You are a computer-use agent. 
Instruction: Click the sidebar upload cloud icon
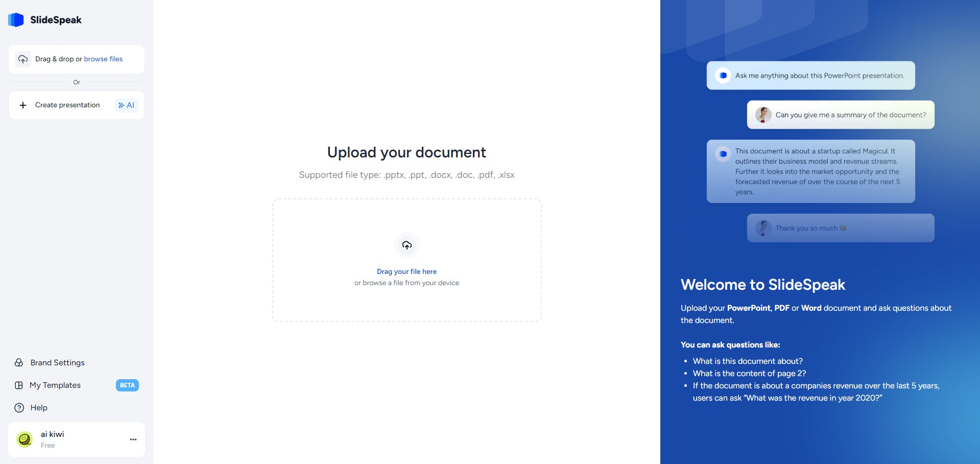click(23, 59)
